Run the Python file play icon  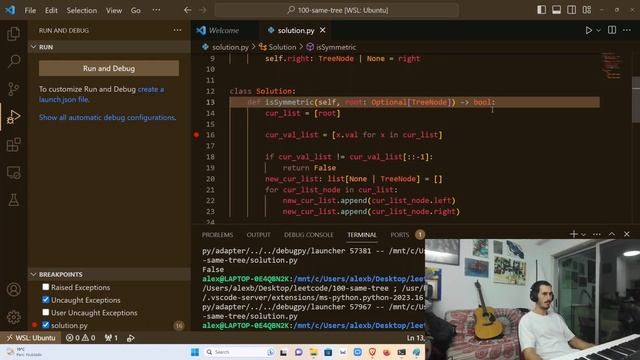pos(588,30)
